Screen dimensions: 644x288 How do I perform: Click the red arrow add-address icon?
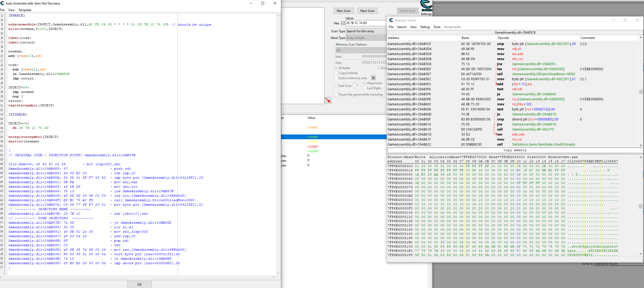click(x=328, y=100)
